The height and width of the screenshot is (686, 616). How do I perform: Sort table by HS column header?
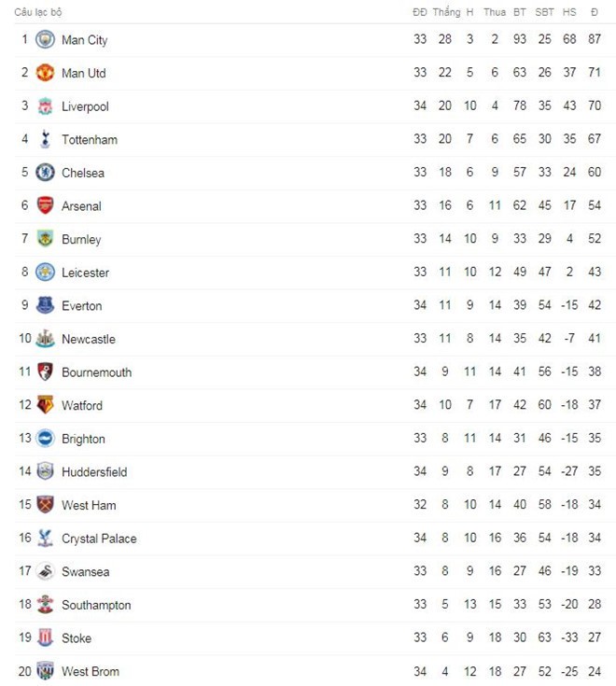tap(569, 12)
